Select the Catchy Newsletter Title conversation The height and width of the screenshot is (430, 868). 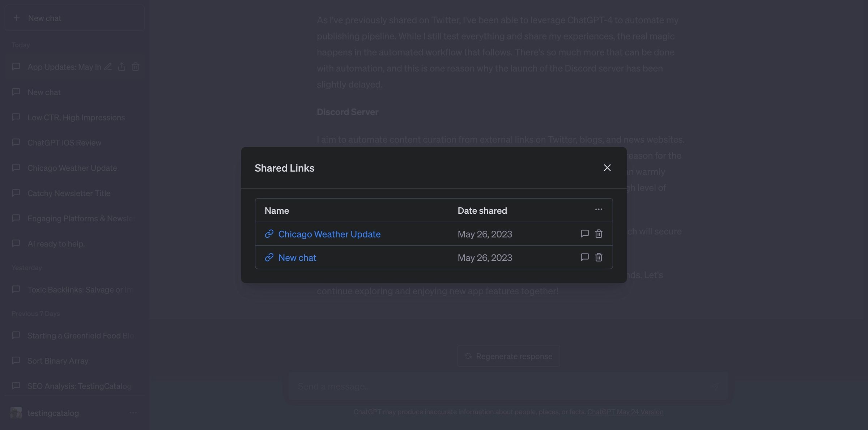(69, 193)
